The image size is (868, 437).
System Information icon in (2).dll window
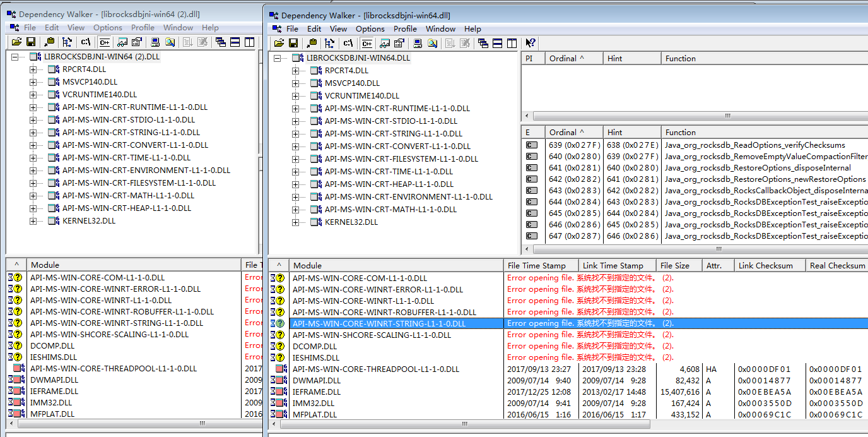pyautogui.click(x=155, y=42)
